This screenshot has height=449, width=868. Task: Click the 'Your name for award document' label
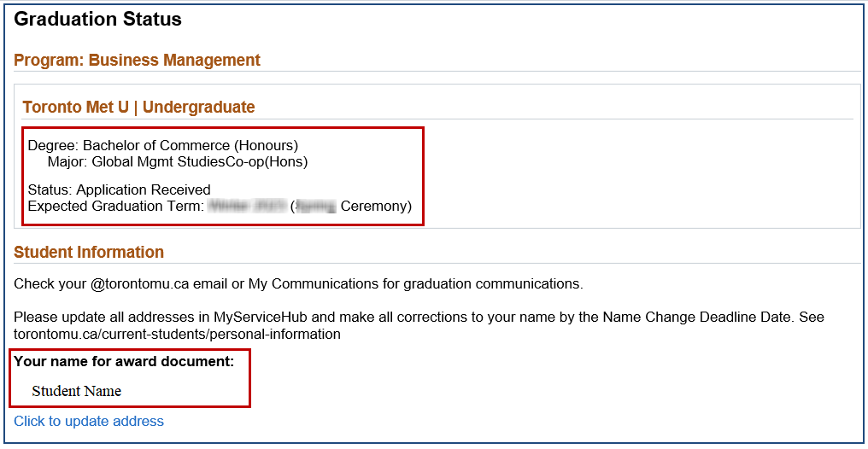(x=124, y=361)
